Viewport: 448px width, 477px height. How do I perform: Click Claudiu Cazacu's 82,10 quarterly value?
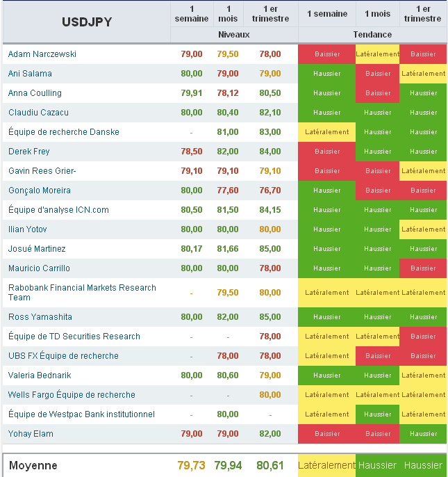270,113
